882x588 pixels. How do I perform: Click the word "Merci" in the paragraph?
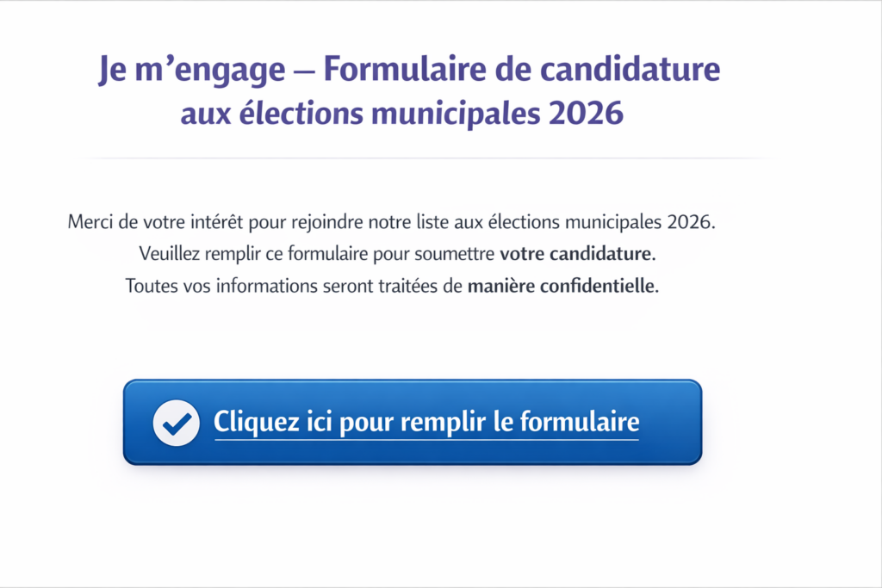click(x=91, y=222)
